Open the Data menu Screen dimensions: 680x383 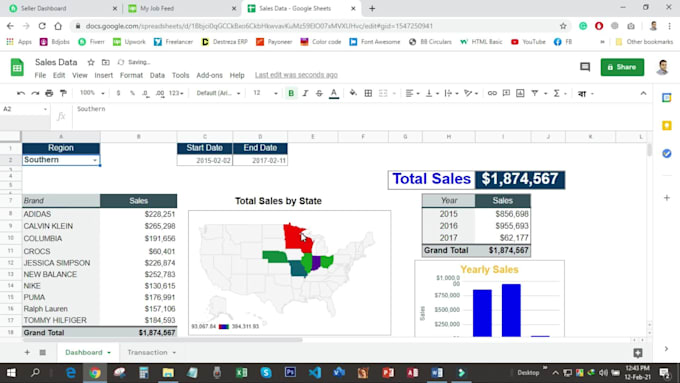(x=157, y=75)
